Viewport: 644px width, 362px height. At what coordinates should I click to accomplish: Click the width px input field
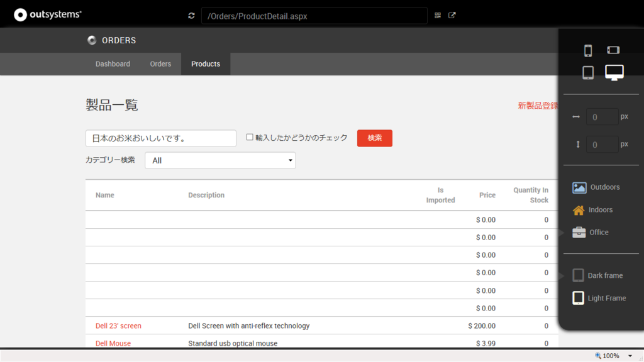[x=602, y=117]
